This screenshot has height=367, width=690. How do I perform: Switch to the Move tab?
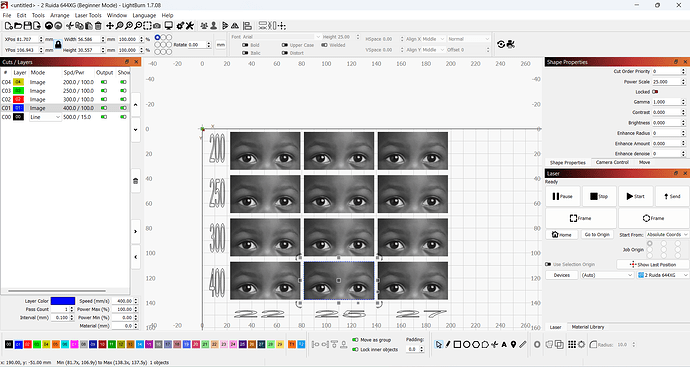click(x=644, y=162)
